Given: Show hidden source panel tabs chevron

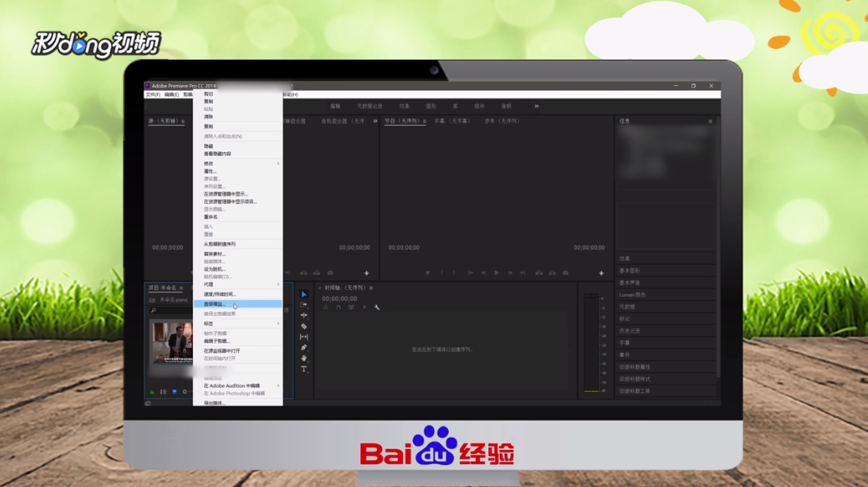Looking at the screenshot, I should pos(375,121).
